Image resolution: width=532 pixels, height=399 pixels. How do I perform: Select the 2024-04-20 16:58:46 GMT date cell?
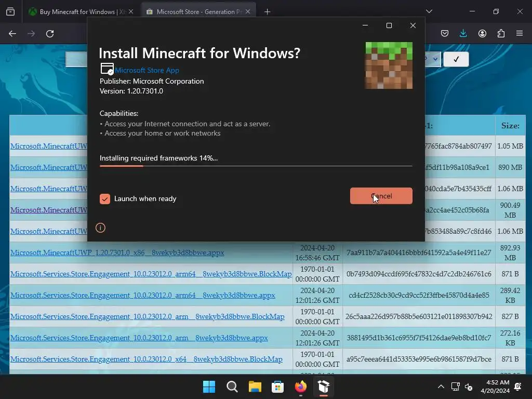[317, 253]
